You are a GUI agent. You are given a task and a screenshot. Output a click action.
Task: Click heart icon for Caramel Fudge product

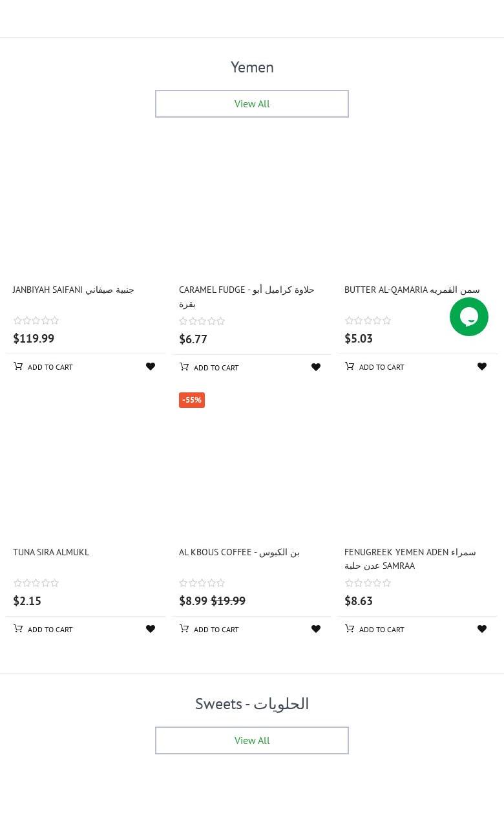(x=316, y=367)
